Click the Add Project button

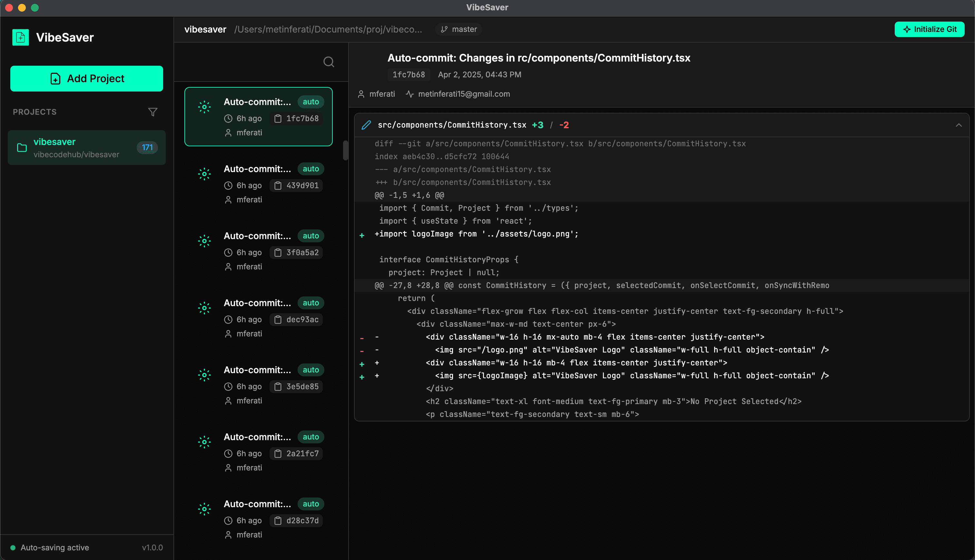(x=87, y=79)
